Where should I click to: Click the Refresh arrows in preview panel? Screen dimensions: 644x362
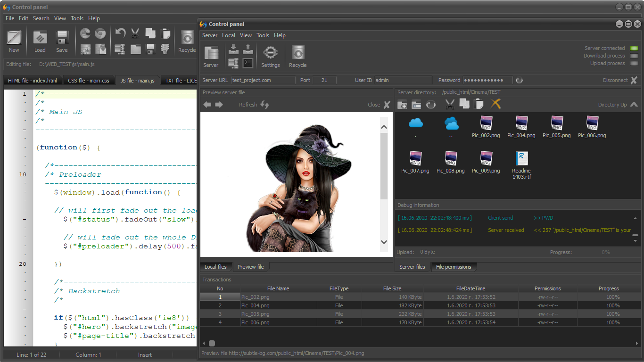click(x=264, y=105)
